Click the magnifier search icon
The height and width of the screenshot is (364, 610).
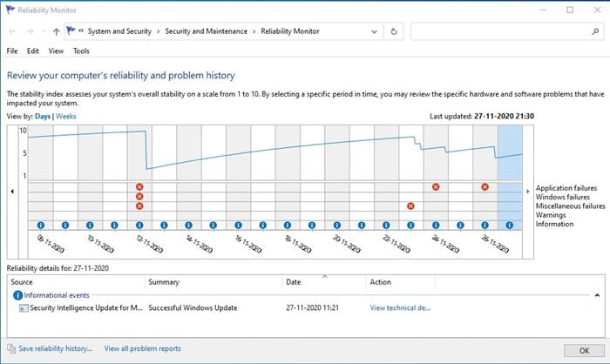click(595, 31)
